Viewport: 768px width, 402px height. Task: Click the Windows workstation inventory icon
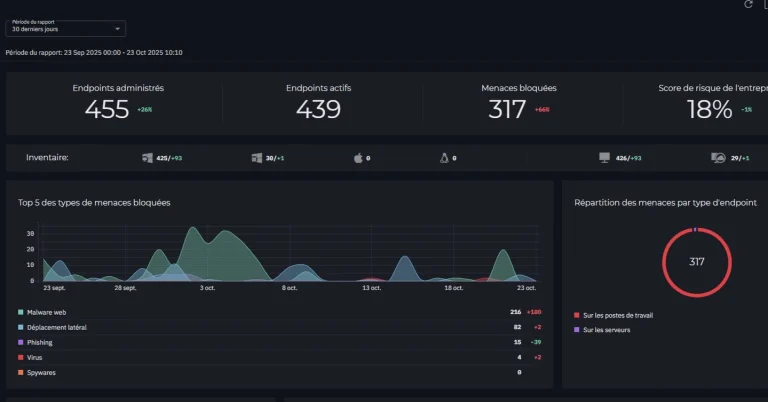(x=148, y=158)
